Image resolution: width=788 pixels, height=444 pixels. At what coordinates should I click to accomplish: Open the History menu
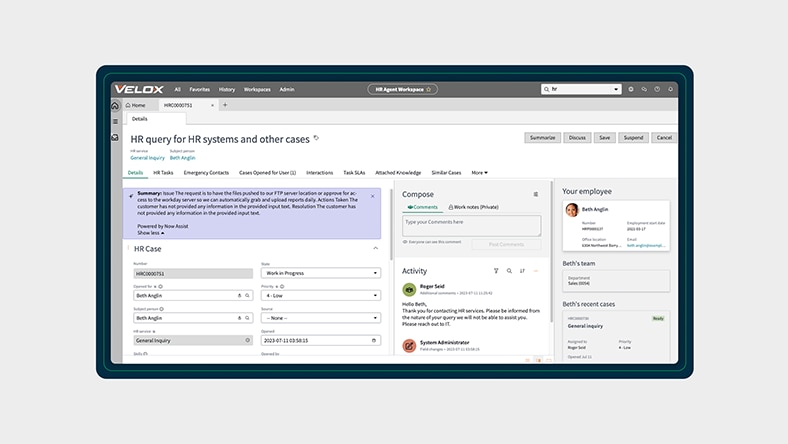(227, 90)
